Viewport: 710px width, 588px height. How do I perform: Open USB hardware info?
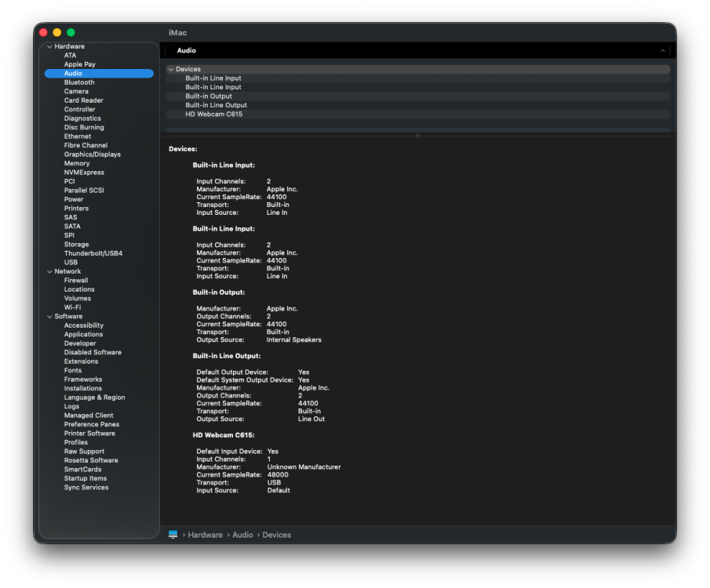[x=71, y=263]
